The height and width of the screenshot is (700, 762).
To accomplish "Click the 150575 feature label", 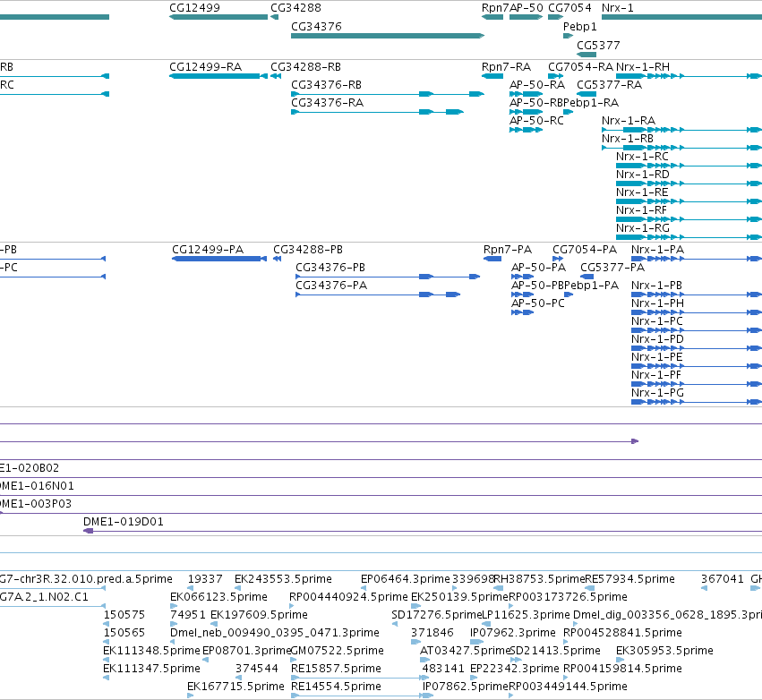I will point(124,615).
